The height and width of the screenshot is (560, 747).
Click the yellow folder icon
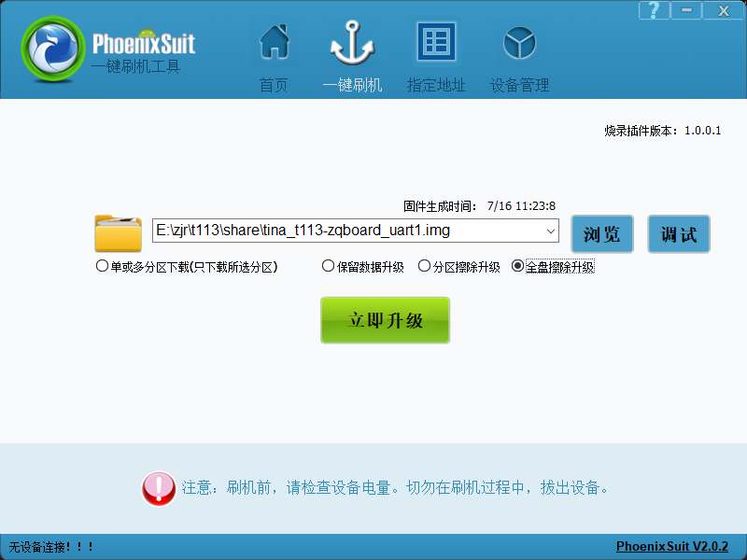118,232
